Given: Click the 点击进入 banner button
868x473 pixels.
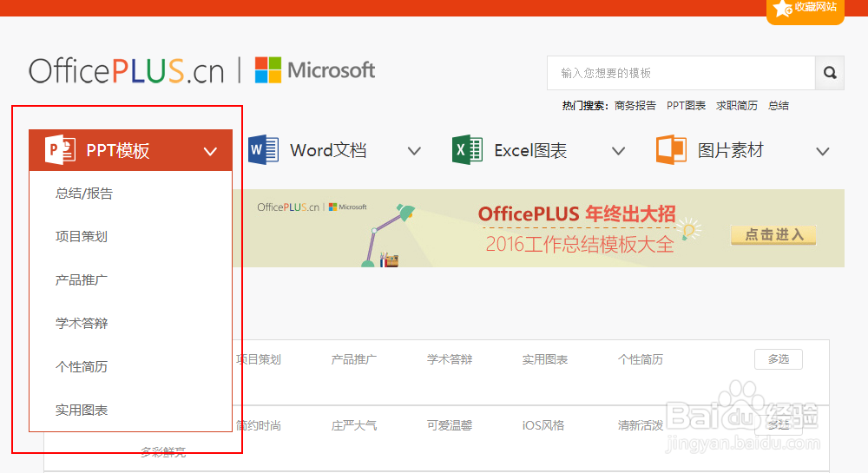Looking at the screenshot, I should pyautogui.click(x=773, y=234).
